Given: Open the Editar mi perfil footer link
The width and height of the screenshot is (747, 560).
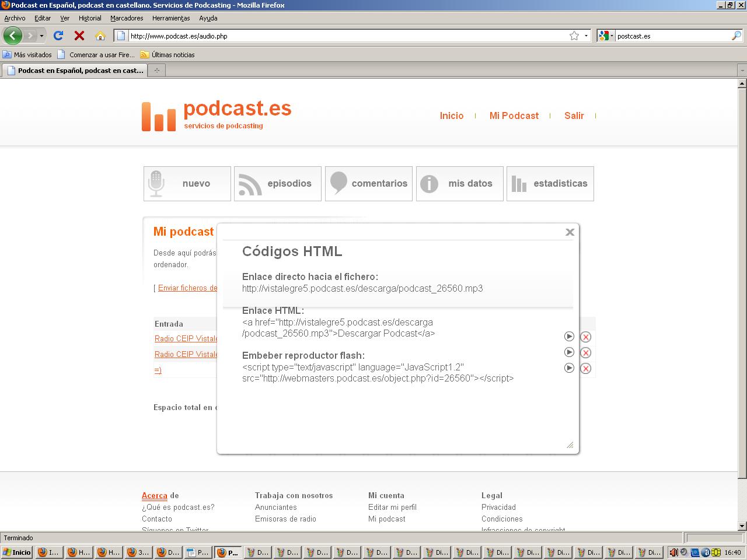Looking at the screenshot, I should [x=392, y=508].
